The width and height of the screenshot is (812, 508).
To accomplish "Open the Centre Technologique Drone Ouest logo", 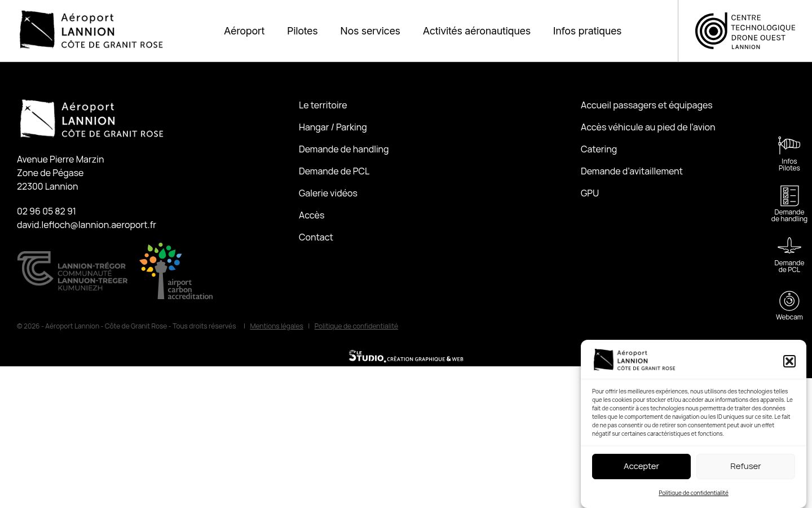I will point(745,31).
